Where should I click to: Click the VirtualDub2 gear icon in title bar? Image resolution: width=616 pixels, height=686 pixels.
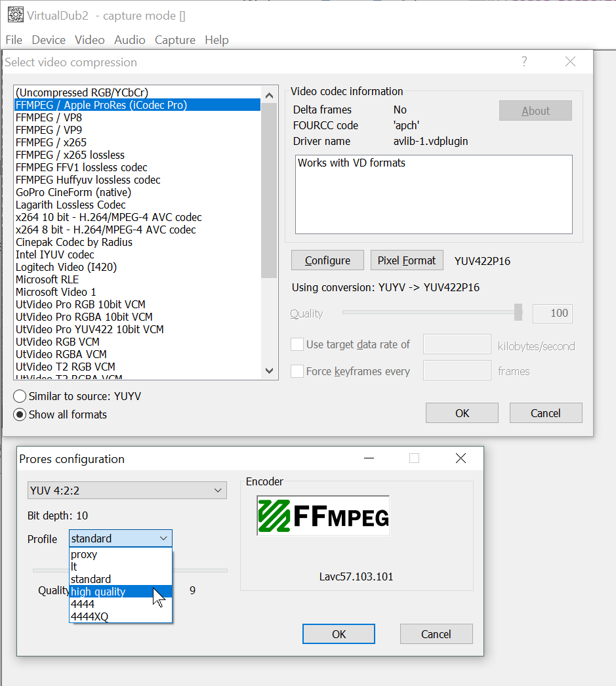16,15
